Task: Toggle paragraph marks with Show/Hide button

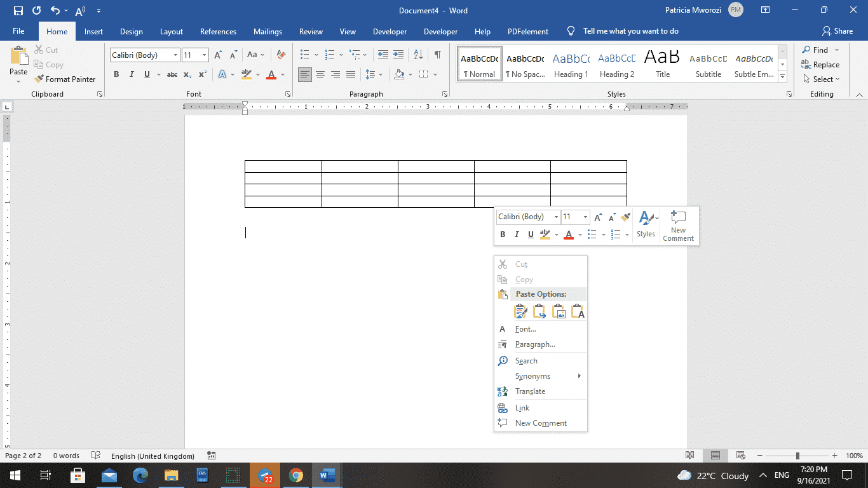Action: (437, 55)
